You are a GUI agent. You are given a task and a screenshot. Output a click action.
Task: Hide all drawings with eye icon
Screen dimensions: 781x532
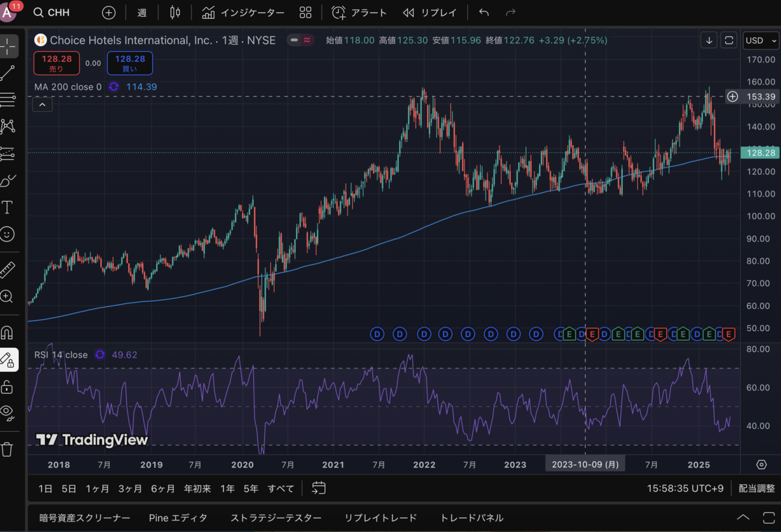pos(7,412)
